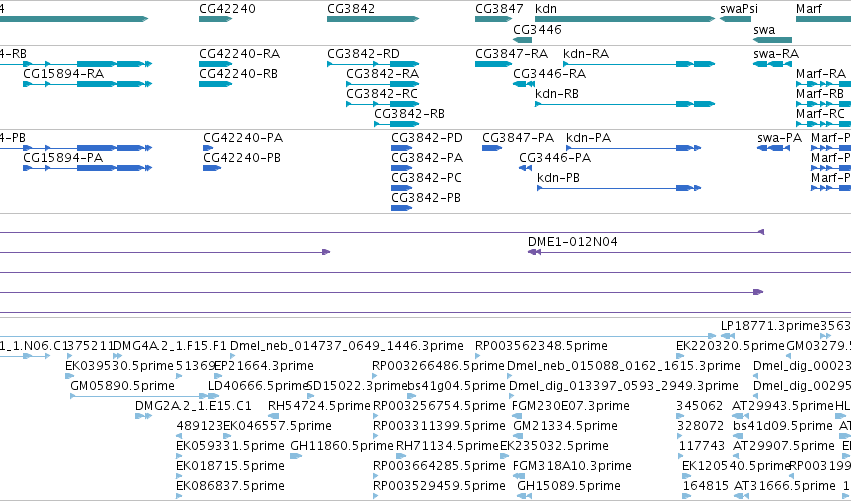Click the swa gene arrow glyph

772,40
